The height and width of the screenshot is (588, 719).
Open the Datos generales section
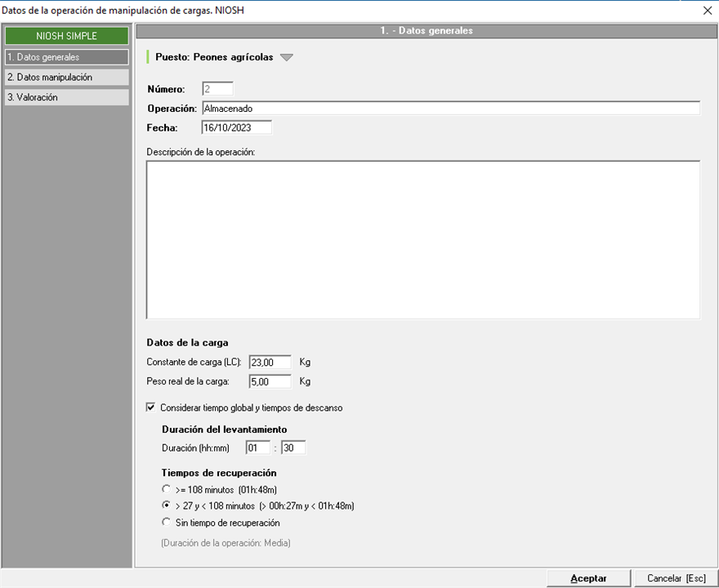[x=66, y=57]
